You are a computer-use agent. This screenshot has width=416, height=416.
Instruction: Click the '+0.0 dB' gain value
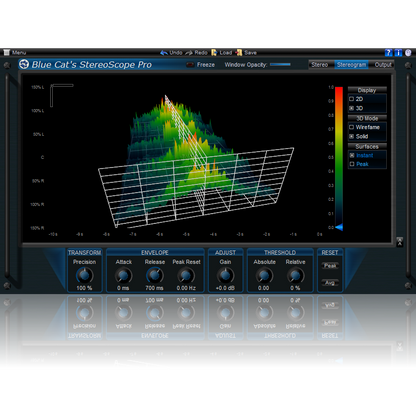point(225,288)
